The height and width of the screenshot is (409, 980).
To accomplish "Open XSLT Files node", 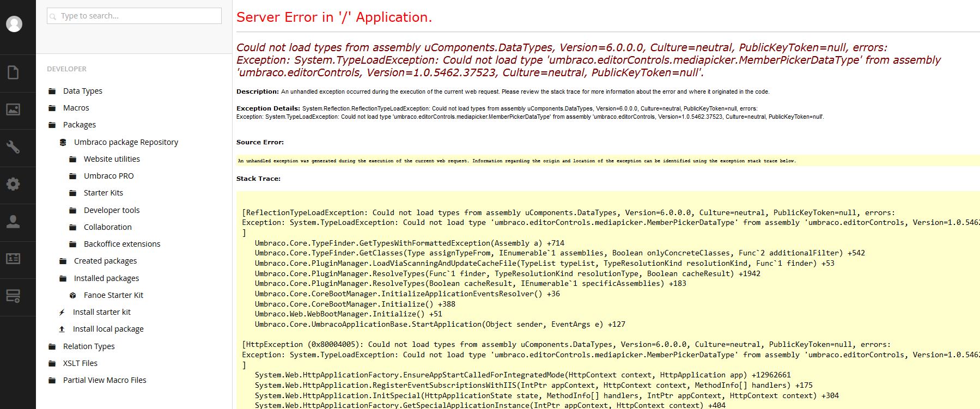I will [x=80, y=363].
